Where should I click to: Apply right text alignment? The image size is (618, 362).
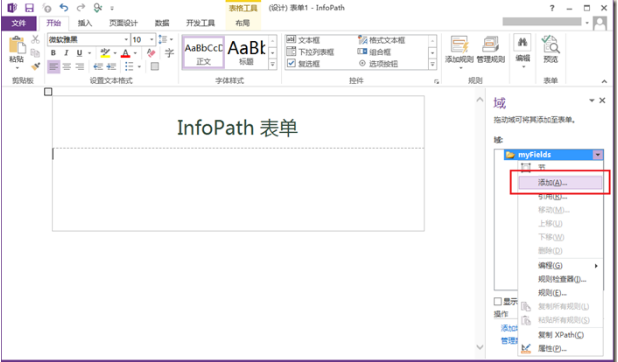click(80, 66)
